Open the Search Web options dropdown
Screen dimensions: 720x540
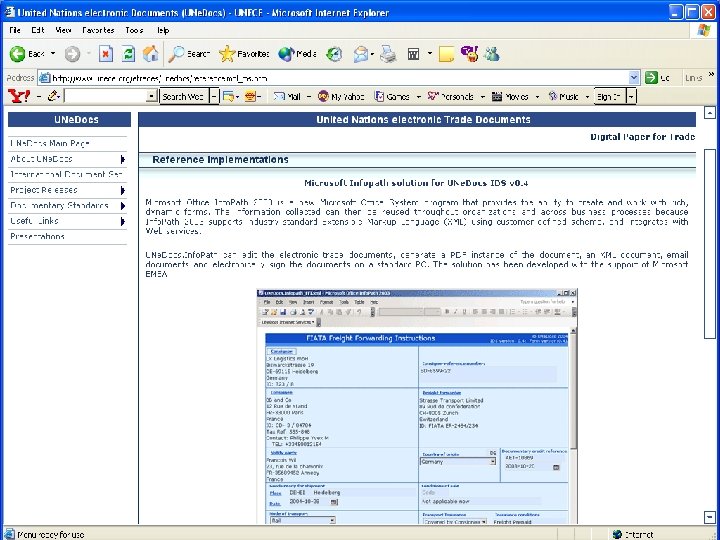(214, 96)
